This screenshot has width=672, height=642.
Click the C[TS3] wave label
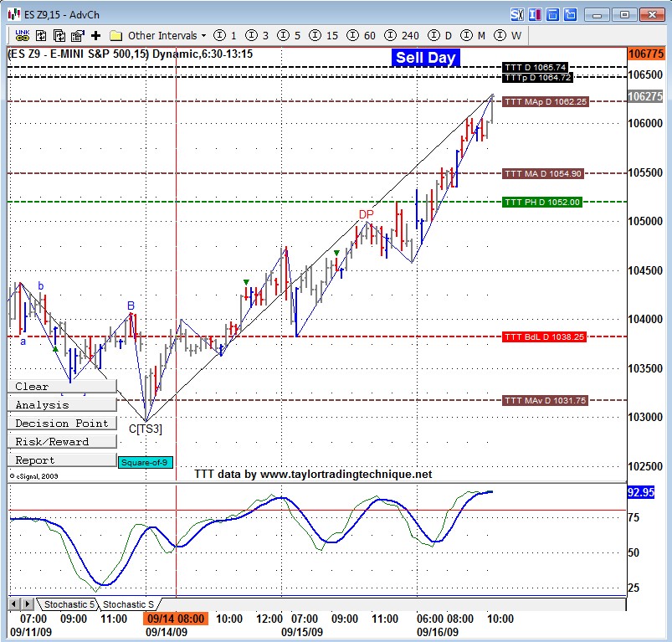point(146,429)
